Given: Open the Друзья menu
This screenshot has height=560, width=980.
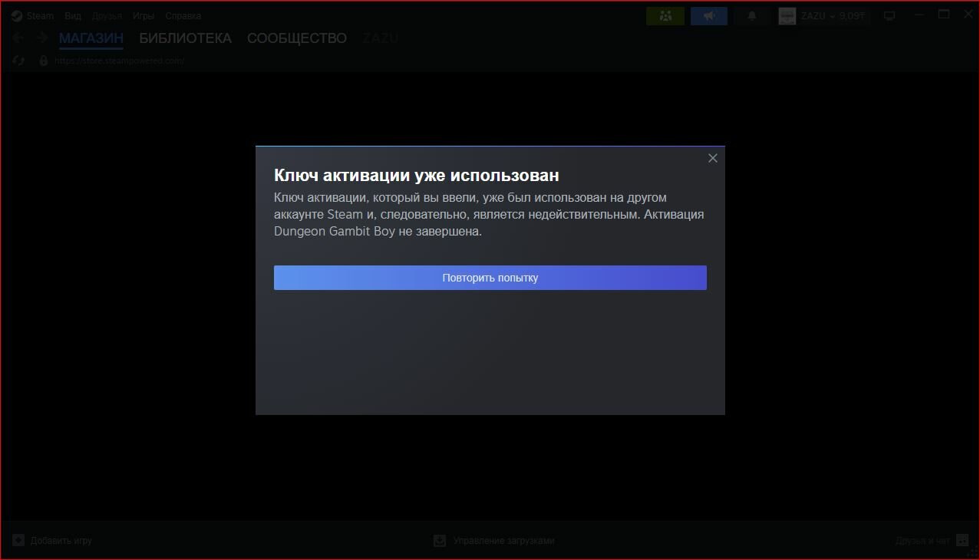Looking at the screenshot, I should 107,15.
